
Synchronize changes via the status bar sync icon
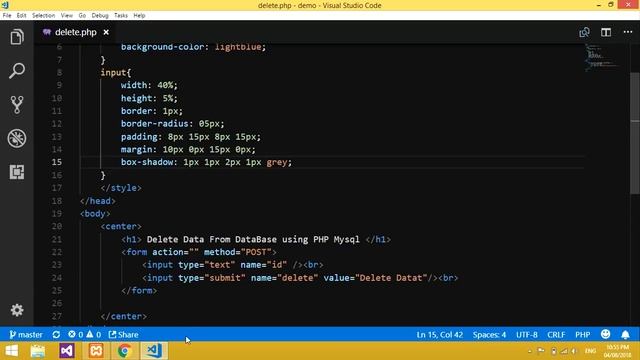coord(56,335)
